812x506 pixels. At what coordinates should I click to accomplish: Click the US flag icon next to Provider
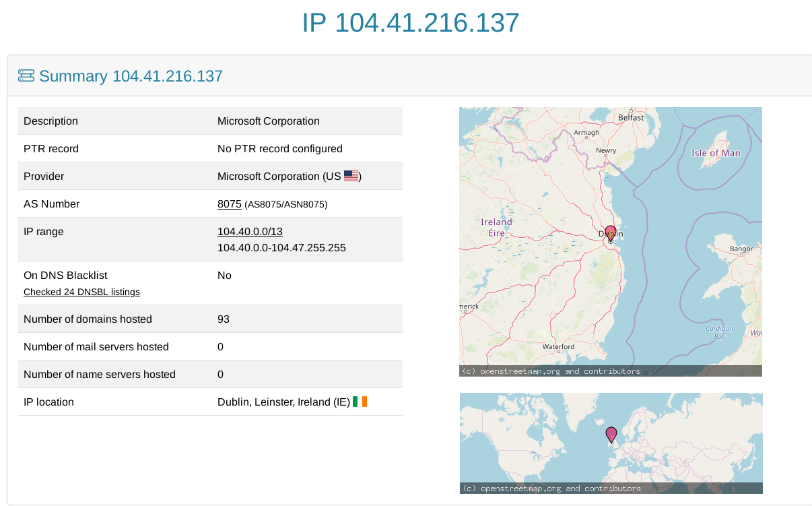point(351,176)
